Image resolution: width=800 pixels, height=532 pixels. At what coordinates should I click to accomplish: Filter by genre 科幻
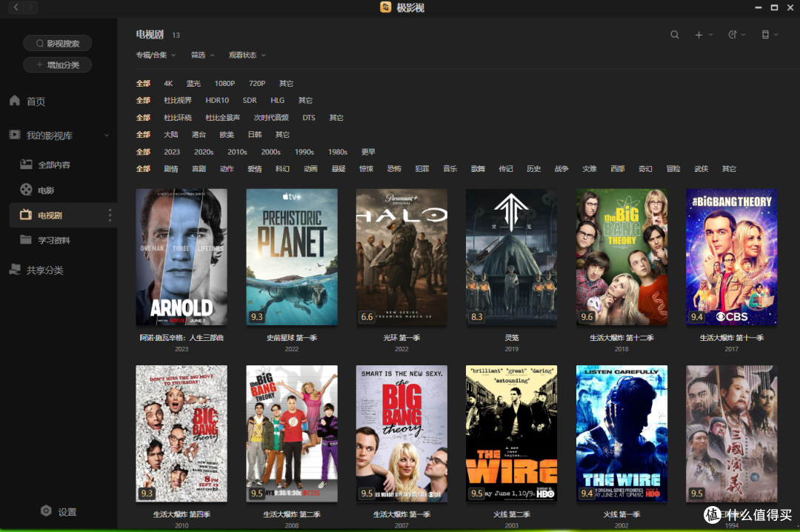click(283, 168)
